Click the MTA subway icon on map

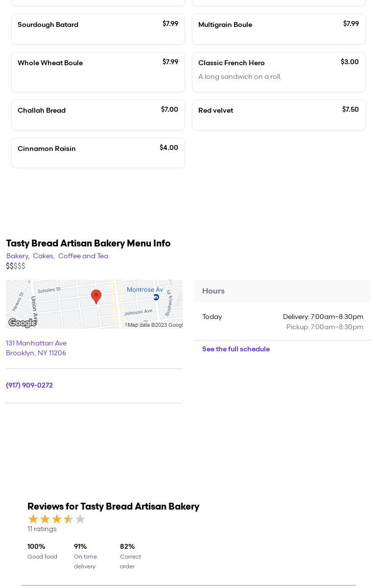pos(156,297)
